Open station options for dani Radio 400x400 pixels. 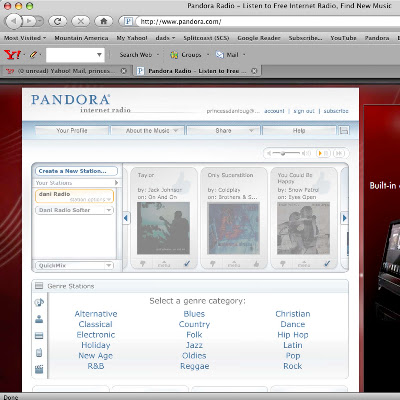[90, 200]
